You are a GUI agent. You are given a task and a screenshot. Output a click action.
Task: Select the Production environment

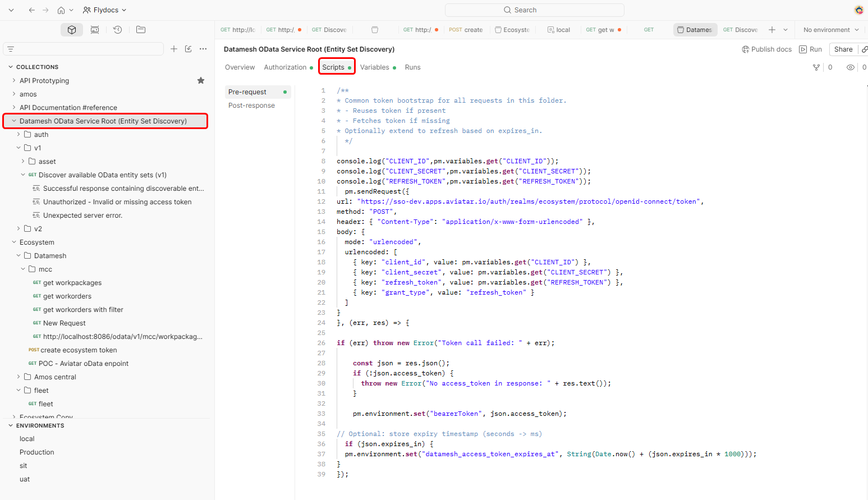(37, 452)
